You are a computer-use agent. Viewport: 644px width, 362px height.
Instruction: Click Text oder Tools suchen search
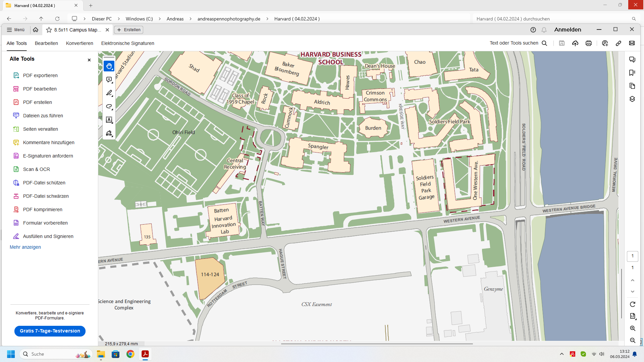pos(518,43)
